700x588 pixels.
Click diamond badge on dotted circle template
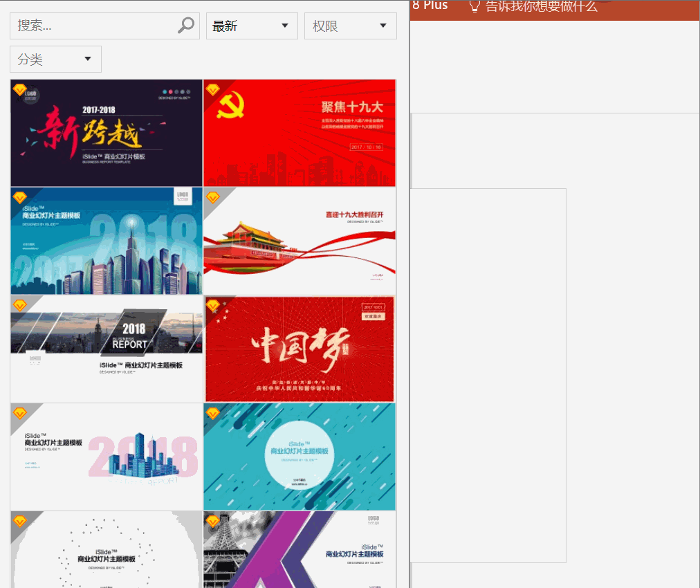point(19,521)
